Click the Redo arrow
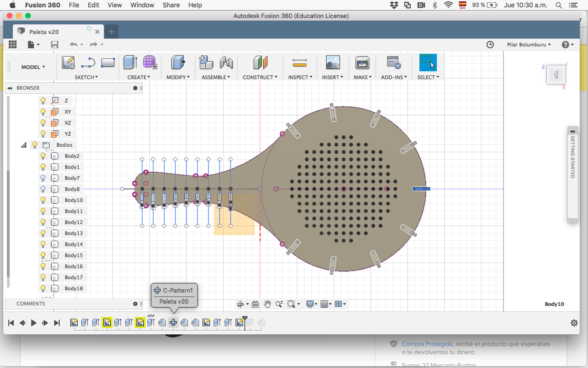 (x=94, y=45)
